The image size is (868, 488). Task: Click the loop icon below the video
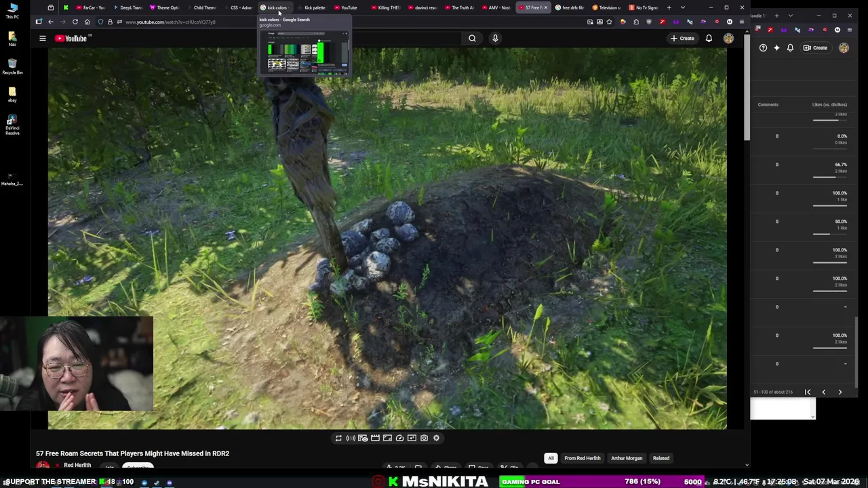click(x=338, y=438)
